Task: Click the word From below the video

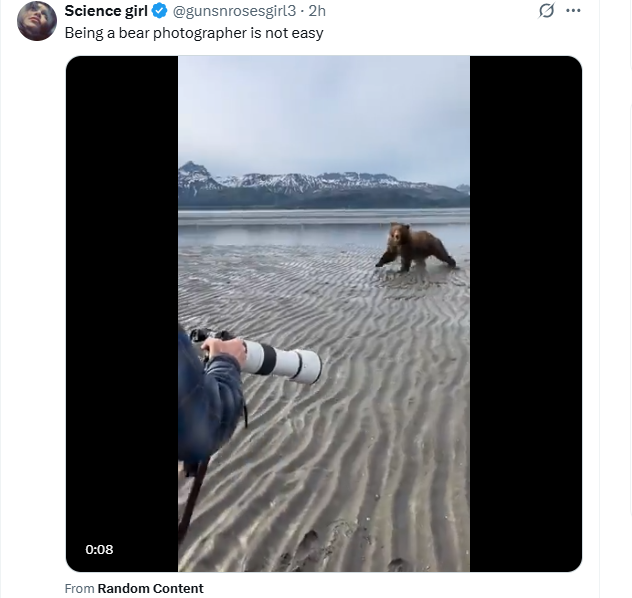Action: [79, 588]
